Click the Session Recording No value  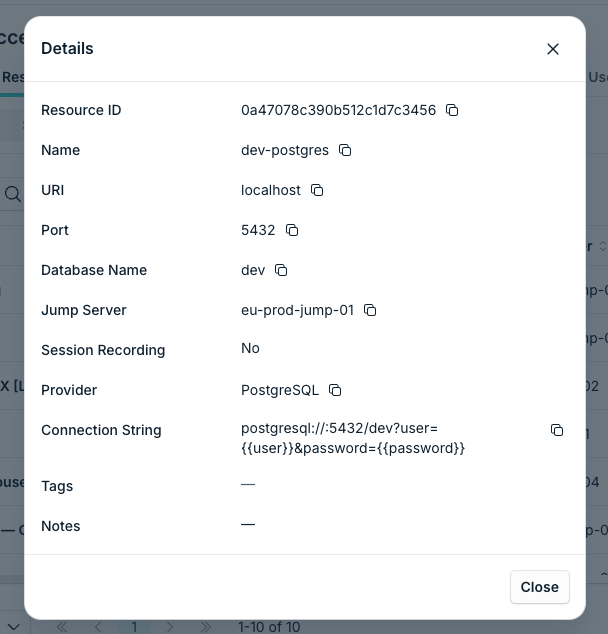point(250,348)
